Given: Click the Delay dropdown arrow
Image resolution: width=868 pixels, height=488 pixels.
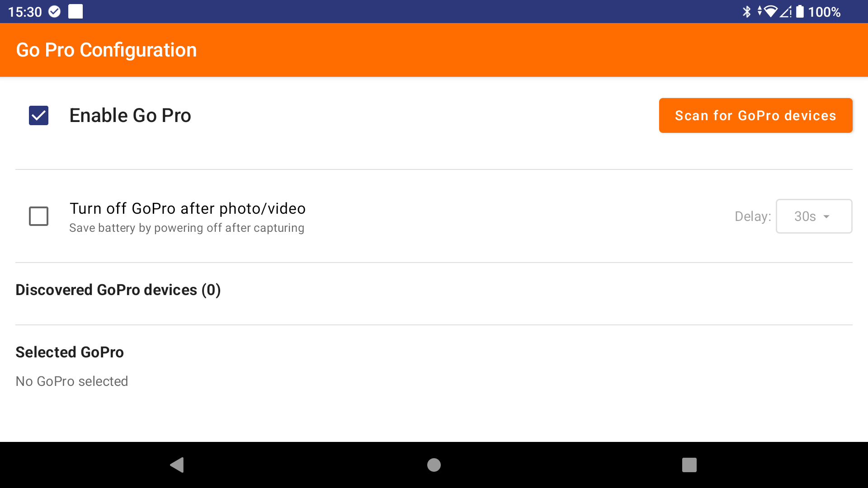Looking at the screenshot, I should [826, 217].
